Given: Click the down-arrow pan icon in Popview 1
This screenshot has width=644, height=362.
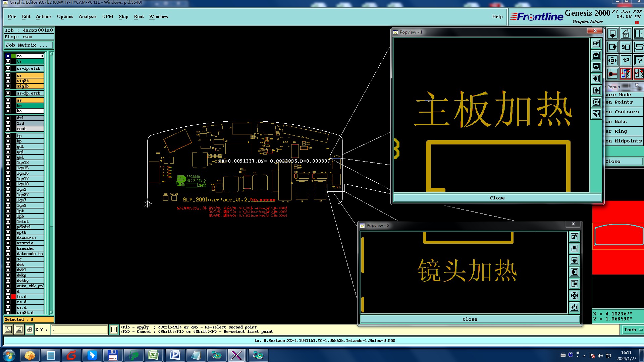Looking at the screenshot, I should pos(596,67).
